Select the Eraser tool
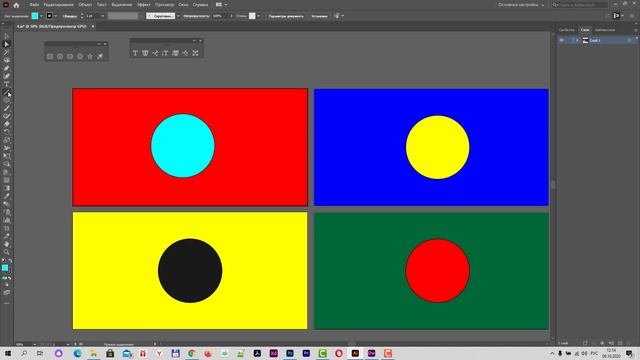The image size is (640, 360). [x=7, y=124]
